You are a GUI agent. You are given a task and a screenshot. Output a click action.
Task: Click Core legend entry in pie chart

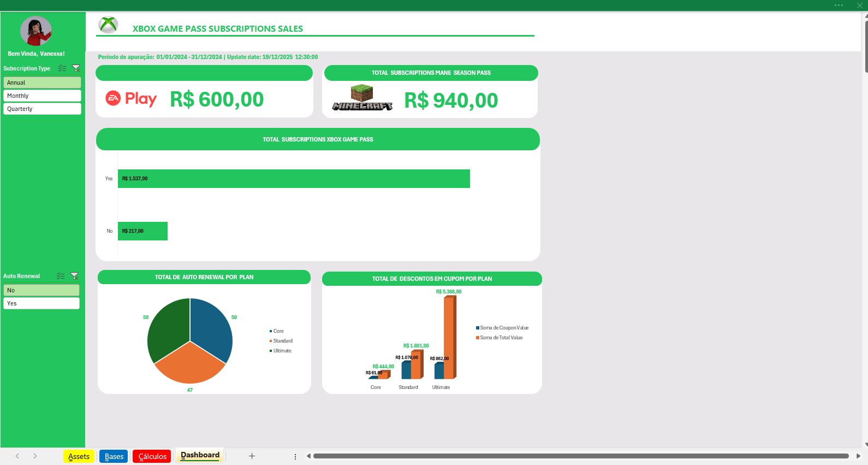tap(277, 331)
